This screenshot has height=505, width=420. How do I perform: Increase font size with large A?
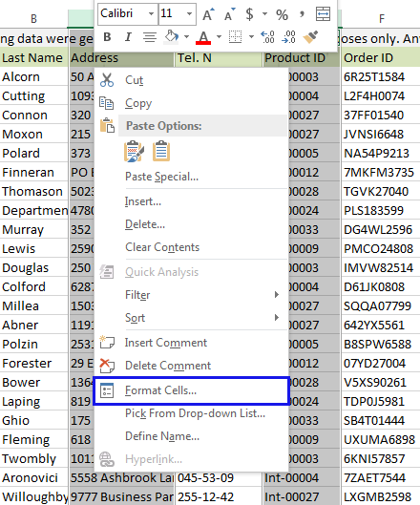tap(208, 14)
